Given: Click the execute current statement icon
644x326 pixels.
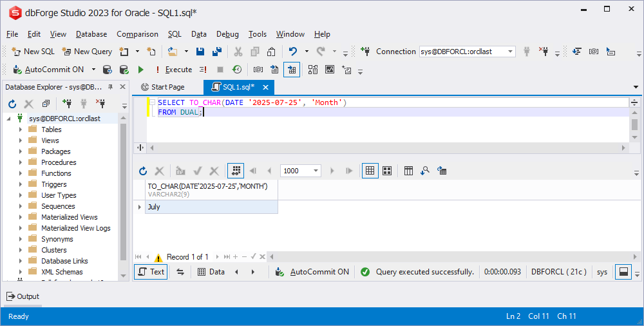Looking at the screenshot, I should (x=202, y=70).
